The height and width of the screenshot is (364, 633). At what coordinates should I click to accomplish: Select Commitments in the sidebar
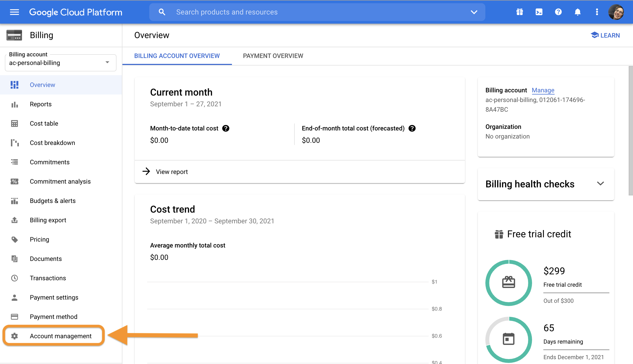pyautogui.click(x=61, y=162)
